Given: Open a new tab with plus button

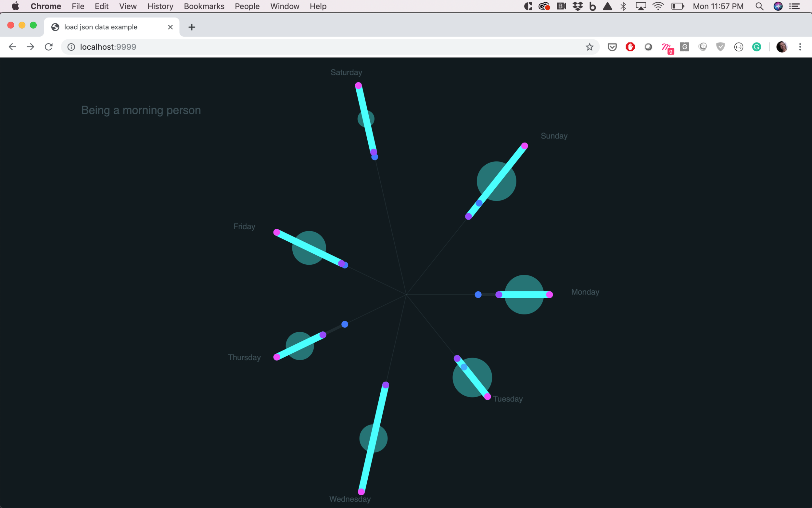Looking at the screenshot, I should (192, 27).
